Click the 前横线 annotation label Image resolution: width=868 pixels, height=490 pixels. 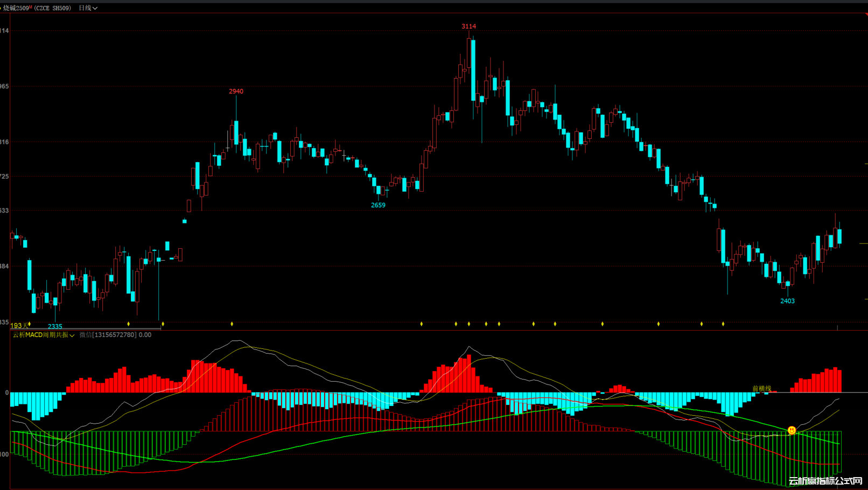[762, 388]
